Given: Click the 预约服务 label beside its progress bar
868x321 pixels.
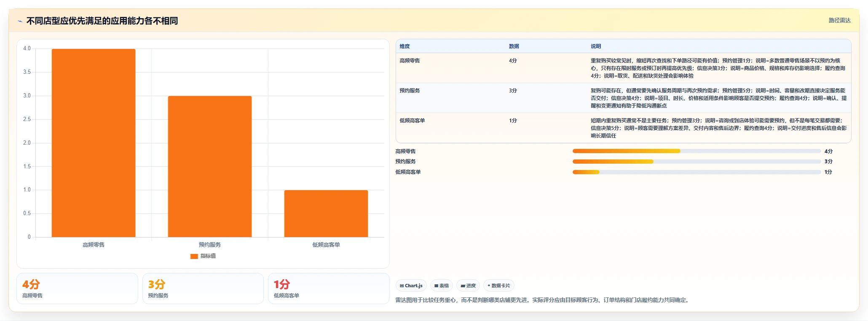Looking at the screenshot, I should (x=405, y=162).
